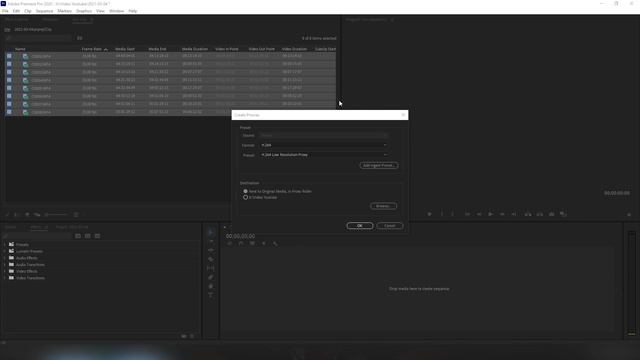Select the Razor tool
The height and width of the screenshot is (360, 640).
point(211,259)
